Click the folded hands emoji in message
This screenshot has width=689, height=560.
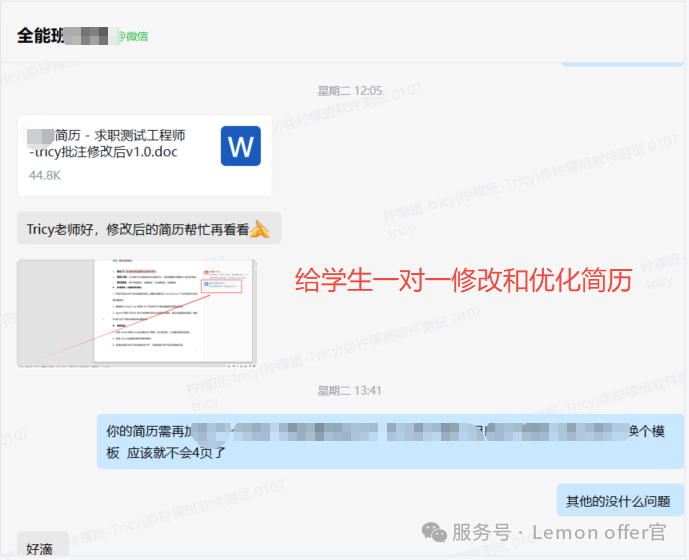[259, 229]
